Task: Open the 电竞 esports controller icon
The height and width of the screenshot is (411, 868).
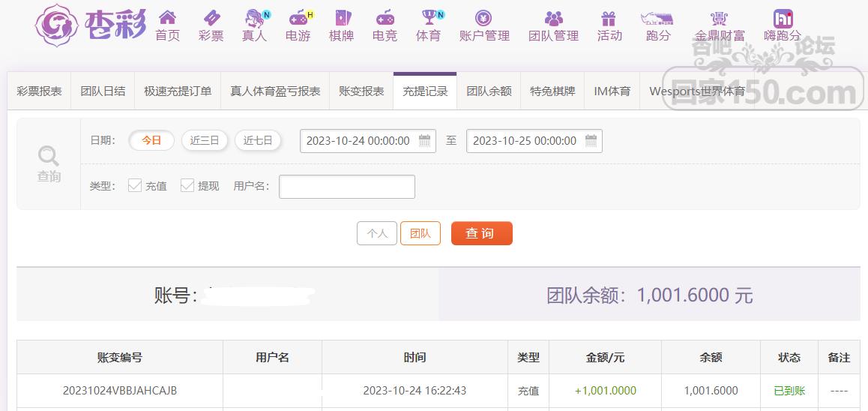Action: (385, 17)
